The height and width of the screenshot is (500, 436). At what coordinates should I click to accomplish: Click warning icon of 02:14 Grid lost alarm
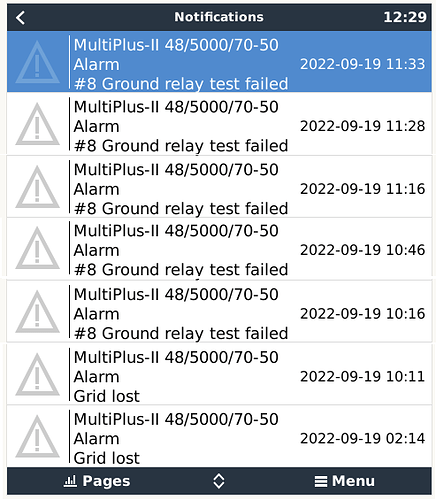[x=37, y=436]
